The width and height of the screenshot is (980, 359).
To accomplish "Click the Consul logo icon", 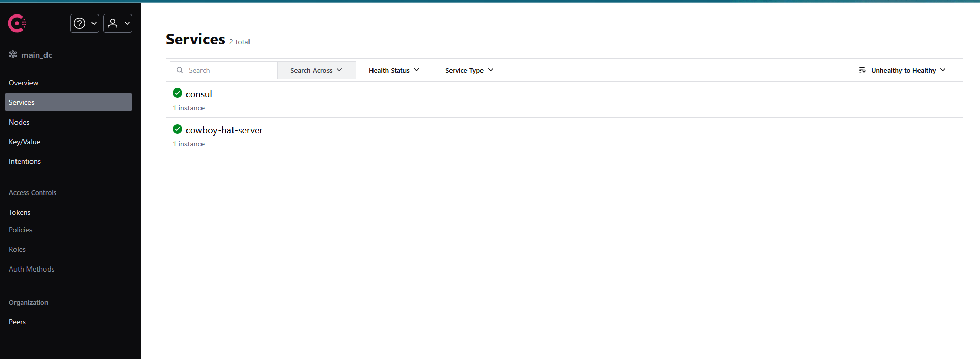I will click(17, 23).
